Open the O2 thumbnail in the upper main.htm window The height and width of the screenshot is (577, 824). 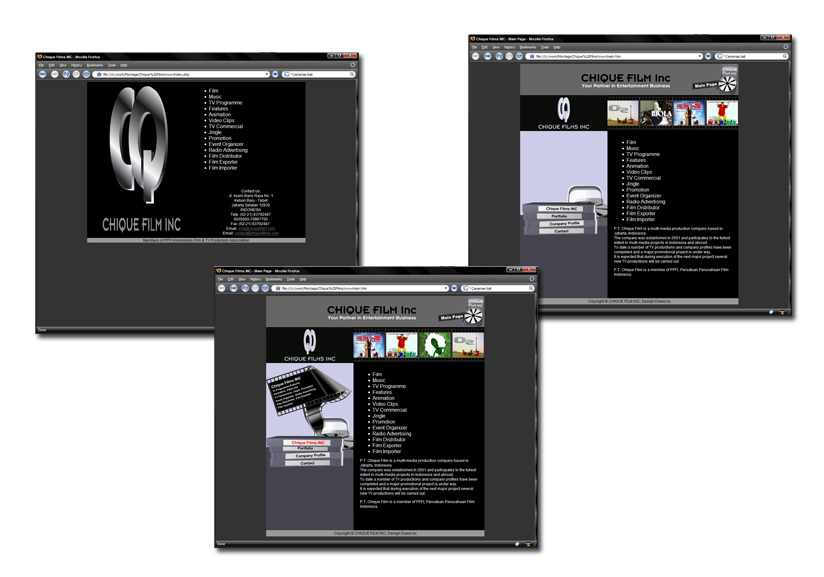[x=623, y=114]
